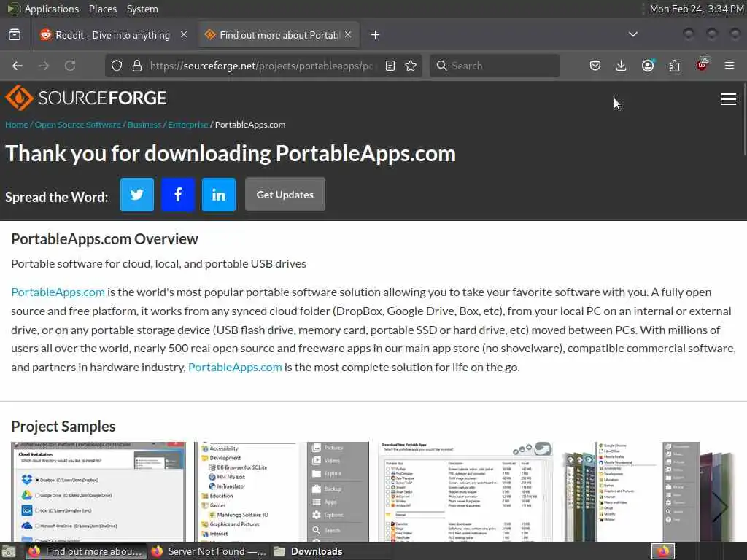
Task: Share on Facebook button
Action: [178, 194]
